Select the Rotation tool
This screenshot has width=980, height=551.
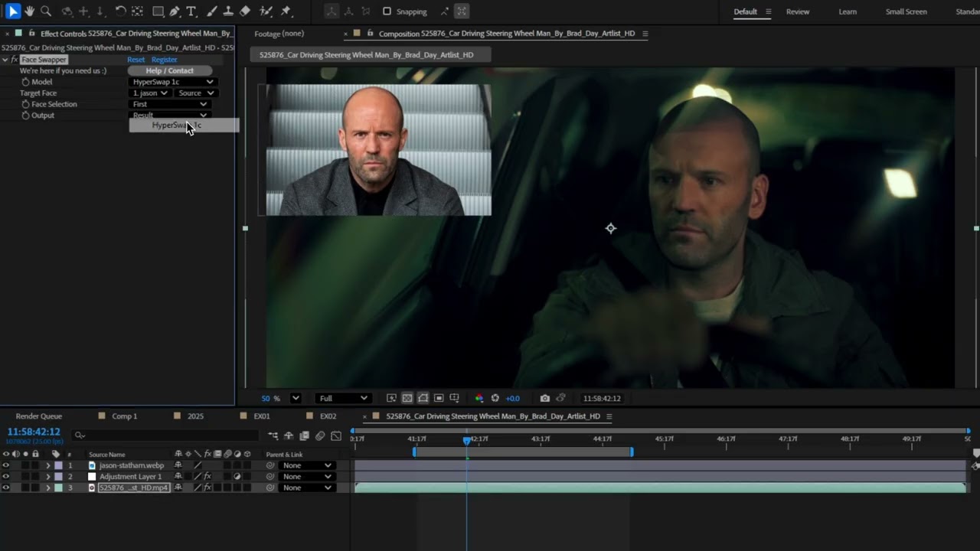(121, 11)
